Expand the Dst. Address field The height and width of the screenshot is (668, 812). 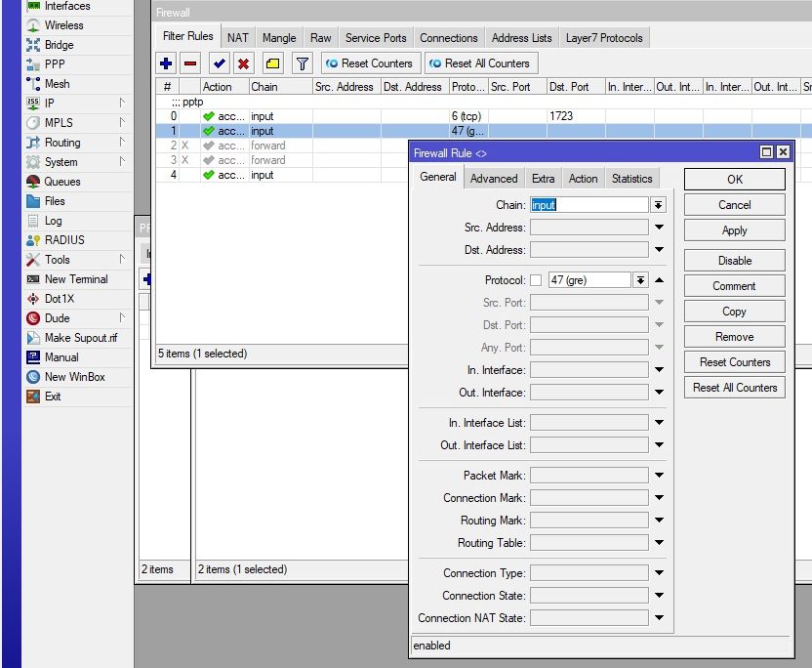[x=659, y=250]
